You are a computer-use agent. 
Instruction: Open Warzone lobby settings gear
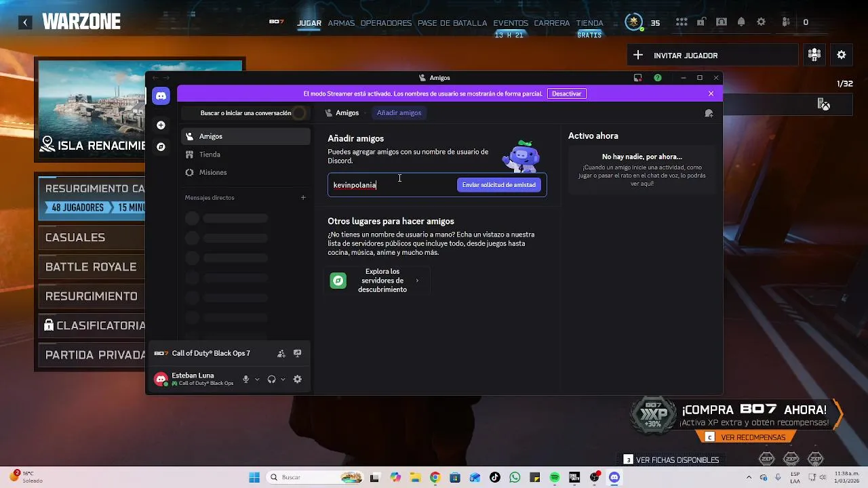tap(842, 56)
